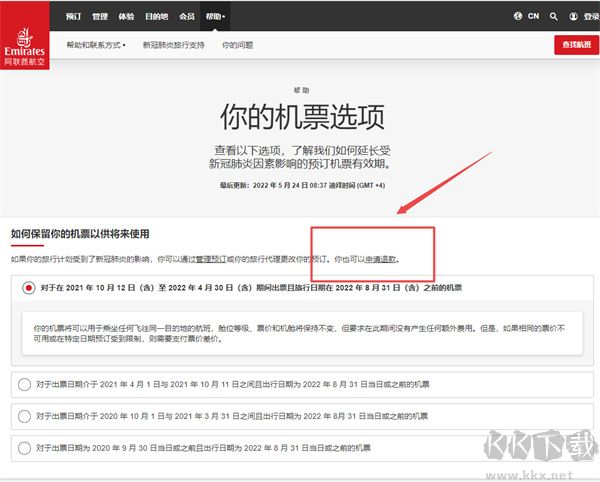
Task: Select radio for 2021年4月1日 tickets
Action: (x=24, y=384)
